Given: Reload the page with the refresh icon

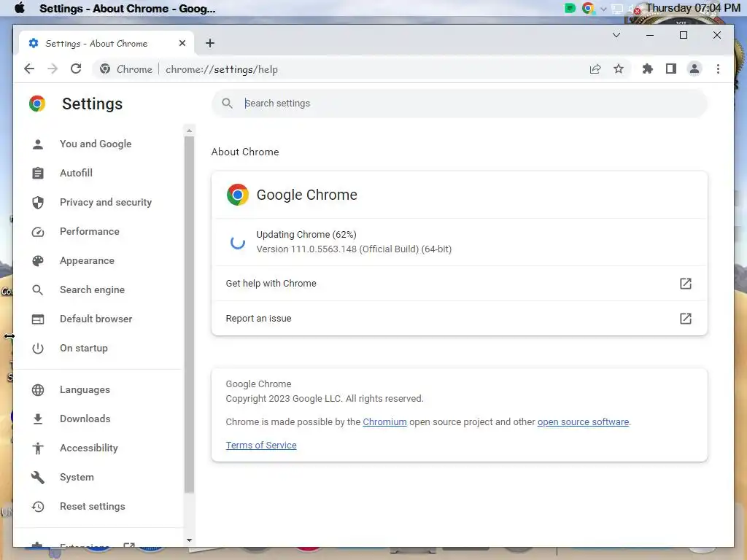Looking at the screenshot, I should click(x=76, y=69).
